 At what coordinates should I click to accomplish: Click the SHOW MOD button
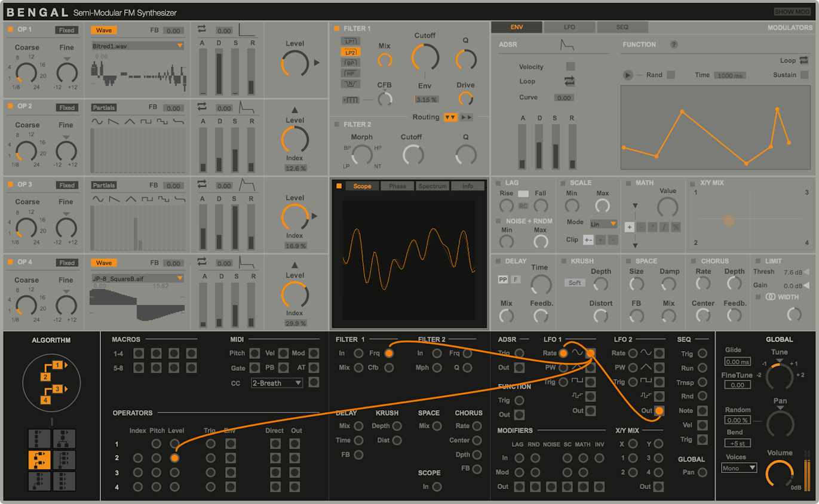tap(792, 11)
